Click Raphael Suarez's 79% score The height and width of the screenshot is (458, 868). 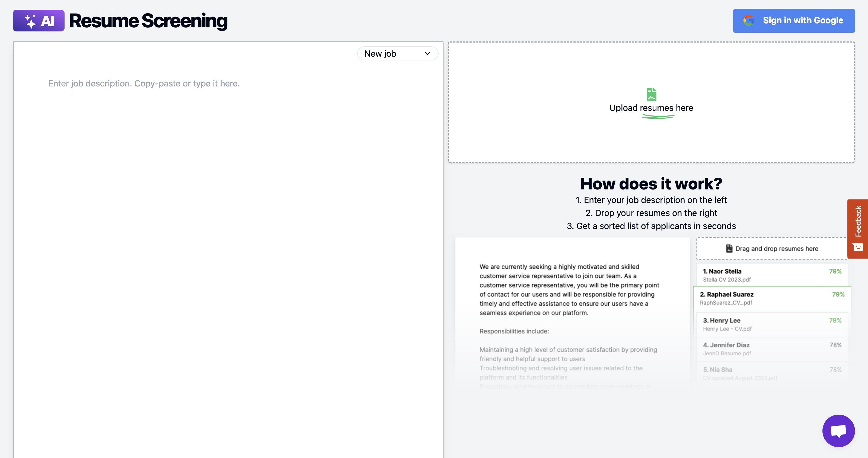[838, 294]
